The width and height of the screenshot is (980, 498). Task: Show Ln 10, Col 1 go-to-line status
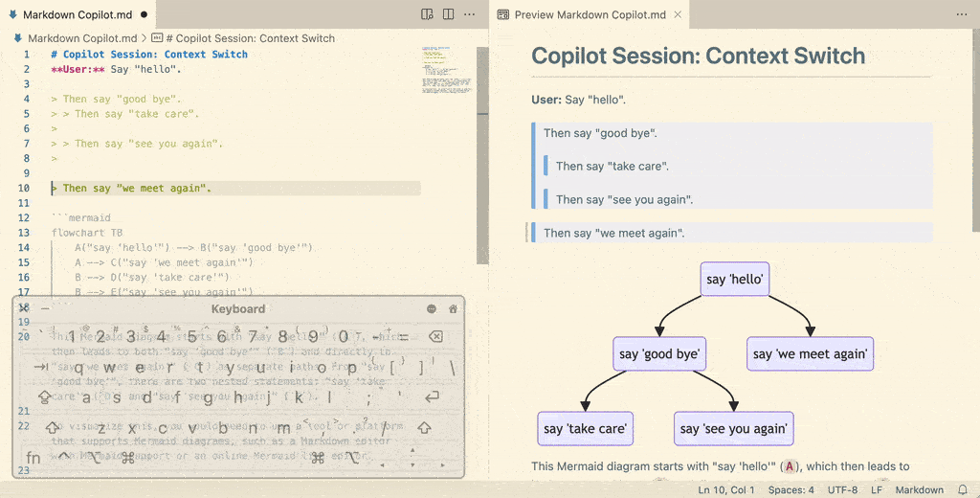tap(726, 490)
